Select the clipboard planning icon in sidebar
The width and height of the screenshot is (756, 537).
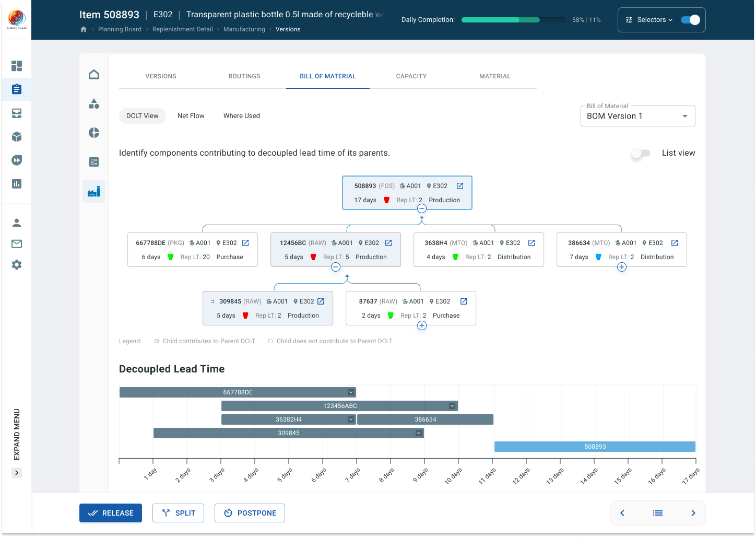coord(17,89)
